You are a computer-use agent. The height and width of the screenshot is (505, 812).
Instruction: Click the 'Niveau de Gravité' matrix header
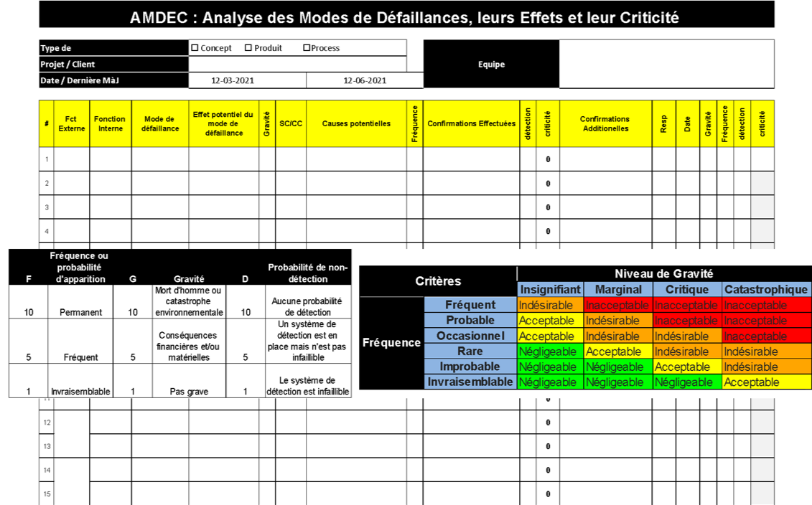click(664, 274)
